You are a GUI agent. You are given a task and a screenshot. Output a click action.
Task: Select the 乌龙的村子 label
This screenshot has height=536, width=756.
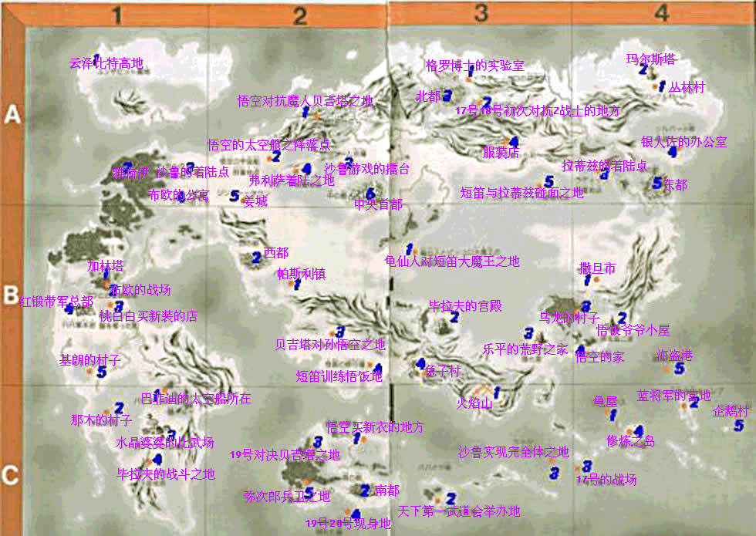[569, 318]
